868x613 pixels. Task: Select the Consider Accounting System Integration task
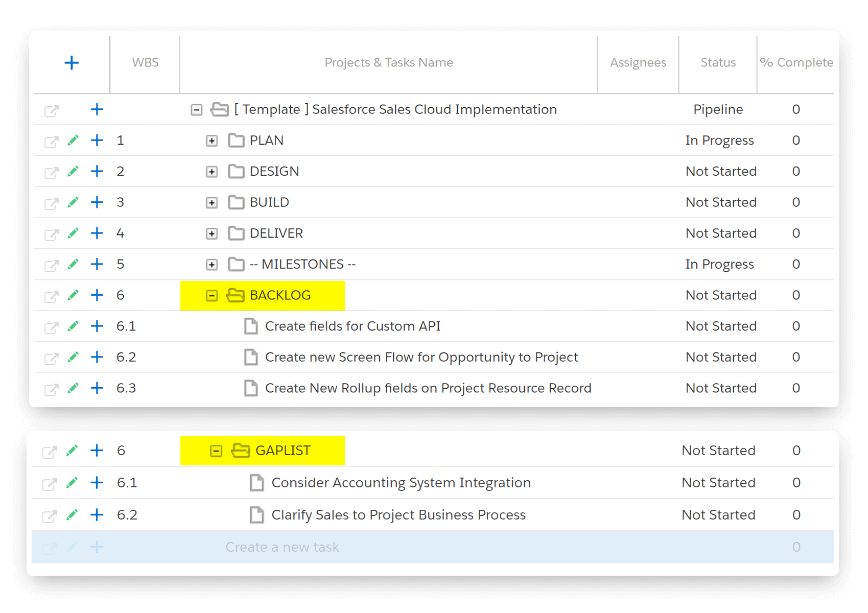401,483
